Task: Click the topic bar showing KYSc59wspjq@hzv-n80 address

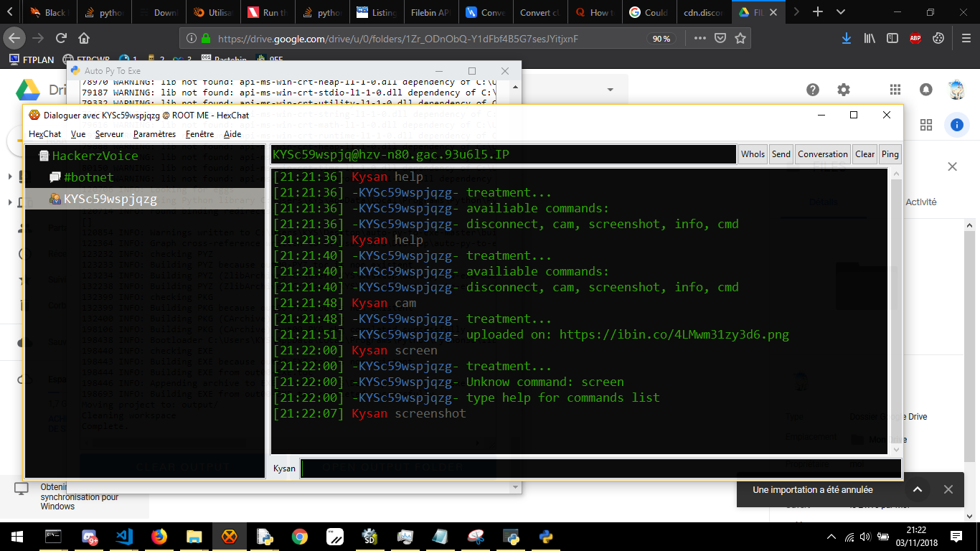Action: click(504, 154)
